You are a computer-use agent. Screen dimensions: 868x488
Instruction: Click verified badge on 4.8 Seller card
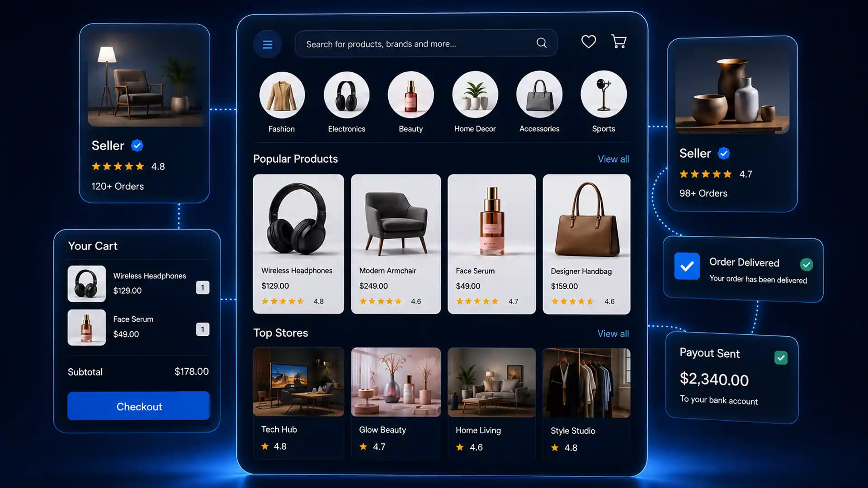click(137, 145)
